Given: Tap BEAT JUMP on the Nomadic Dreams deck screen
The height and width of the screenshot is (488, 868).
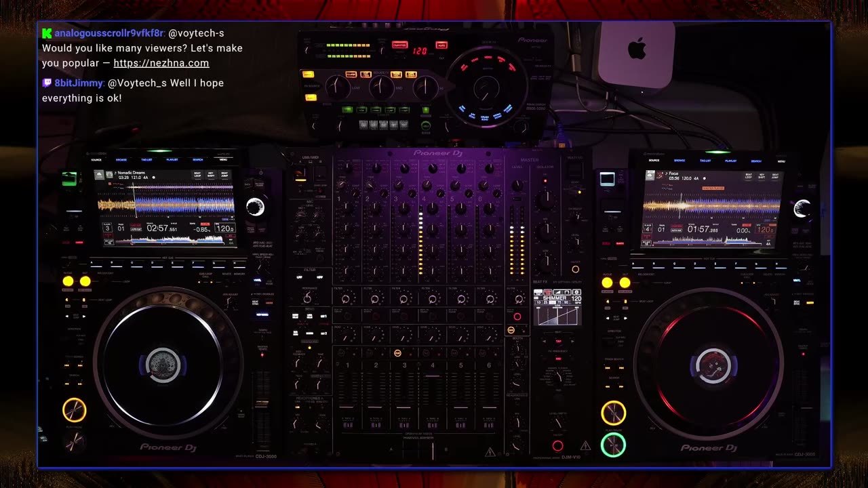Looking at the screenshot, I should pyautogui.click(x=224, y=175).
